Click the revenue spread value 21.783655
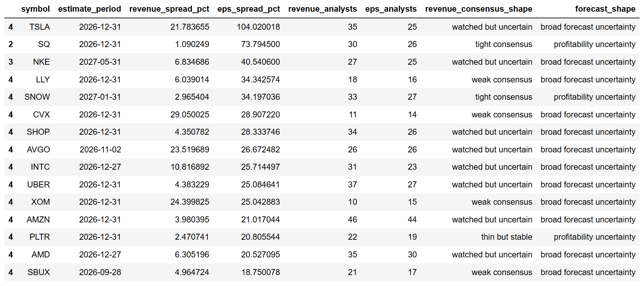Viewport: 644px width, 286px height. pyautogui.click(x=190, y=27)
